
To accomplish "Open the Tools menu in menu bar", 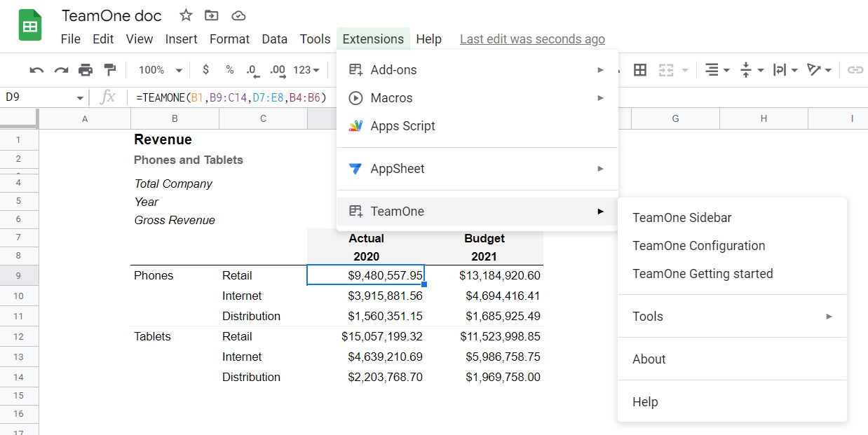I will pyautogui.click(x=316, y=39).
